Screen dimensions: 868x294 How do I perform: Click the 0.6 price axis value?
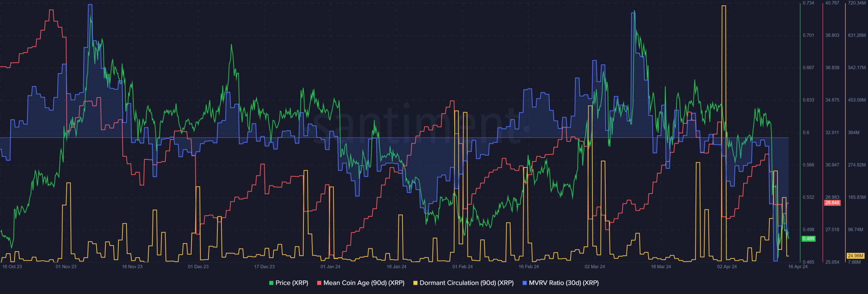point(806,133)
